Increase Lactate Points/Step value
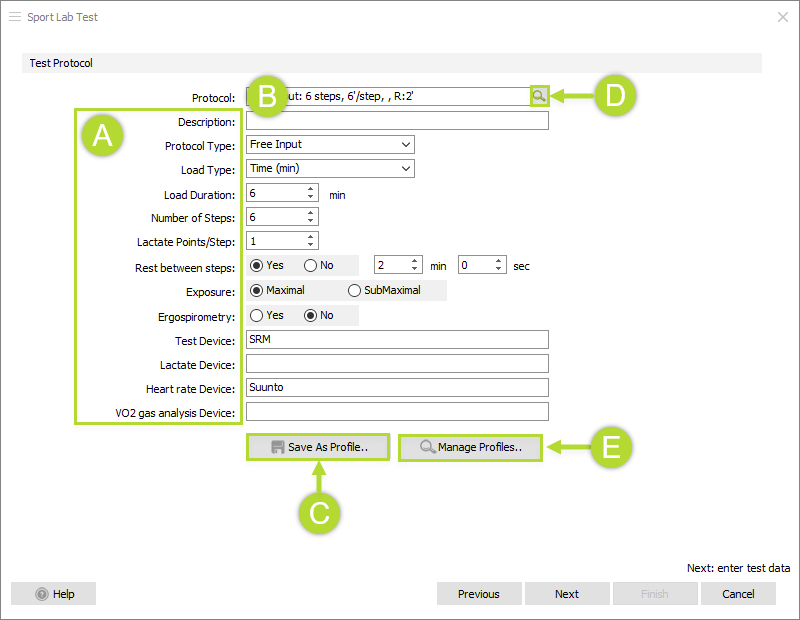 pos(310,237)
